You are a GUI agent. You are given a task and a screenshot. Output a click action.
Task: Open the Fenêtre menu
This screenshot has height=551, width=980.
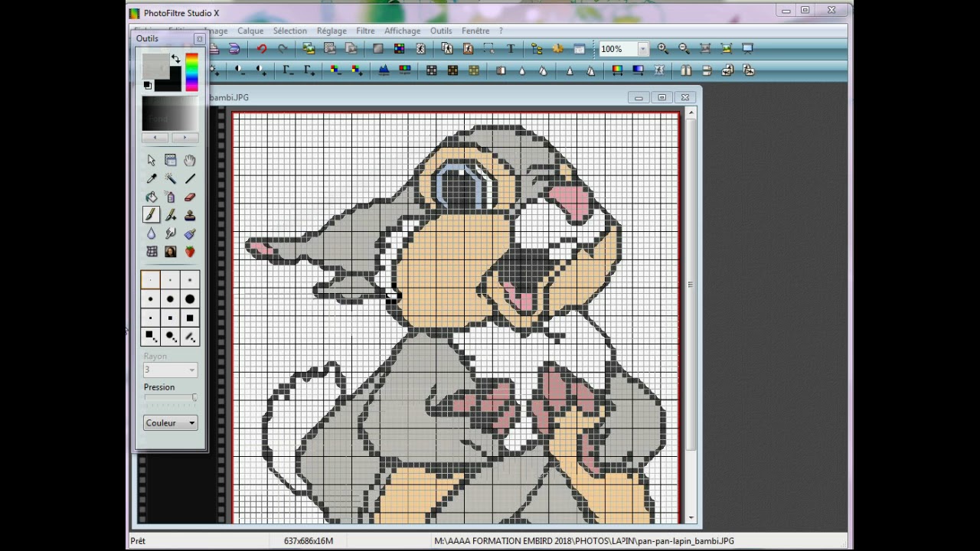click(x=475, y=31)
